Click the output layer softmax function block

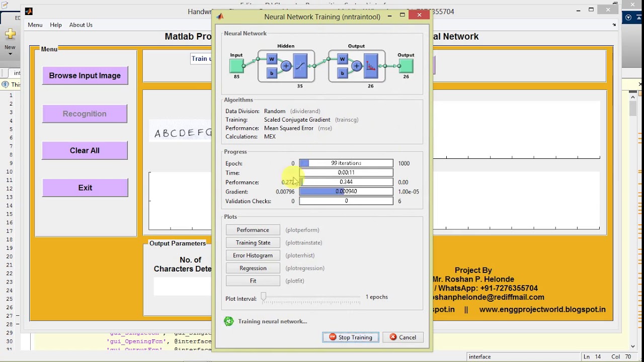(x=371, y=66)
